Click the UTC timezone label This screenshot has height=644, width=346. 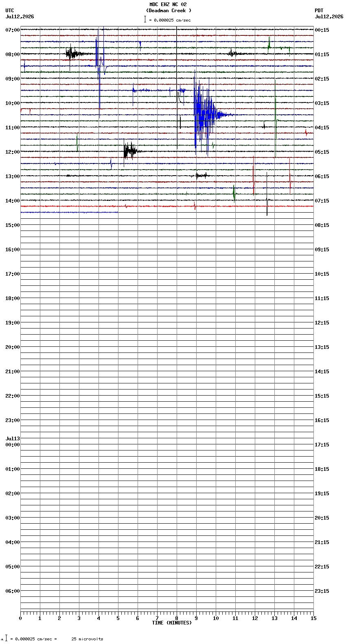(x=10, y=11)
